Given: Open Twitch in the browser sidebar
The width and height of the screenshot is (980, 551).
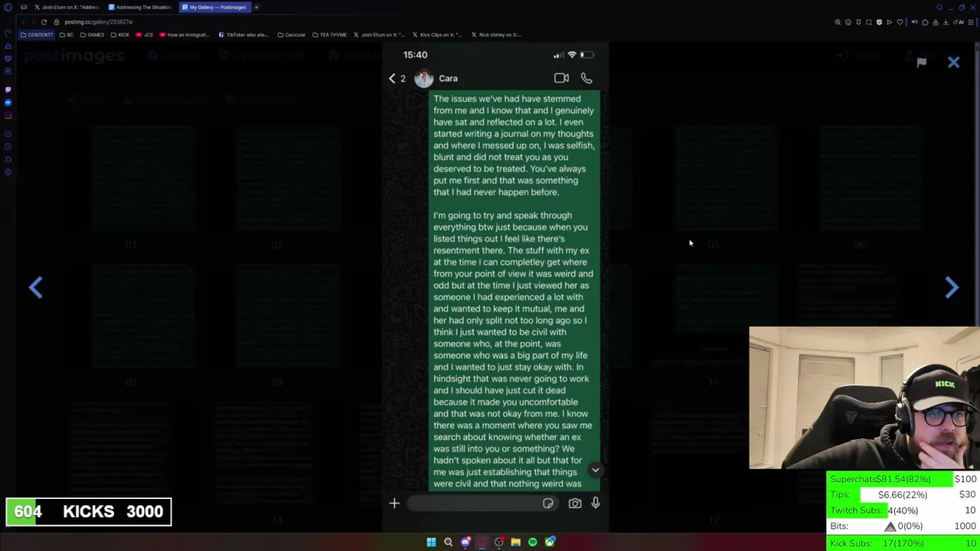Looking at the screenshot, I should pos(8,90).
